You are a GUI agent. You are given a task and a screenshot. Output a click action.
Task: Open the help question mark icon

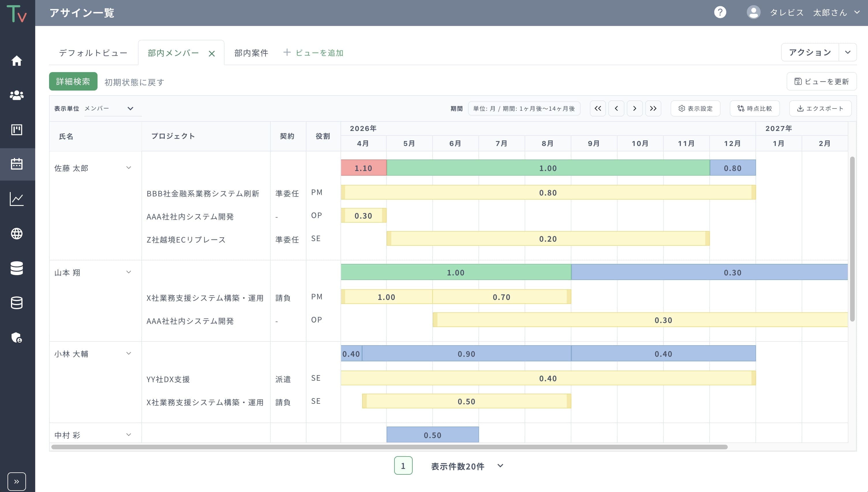click(x=720, y=12)
